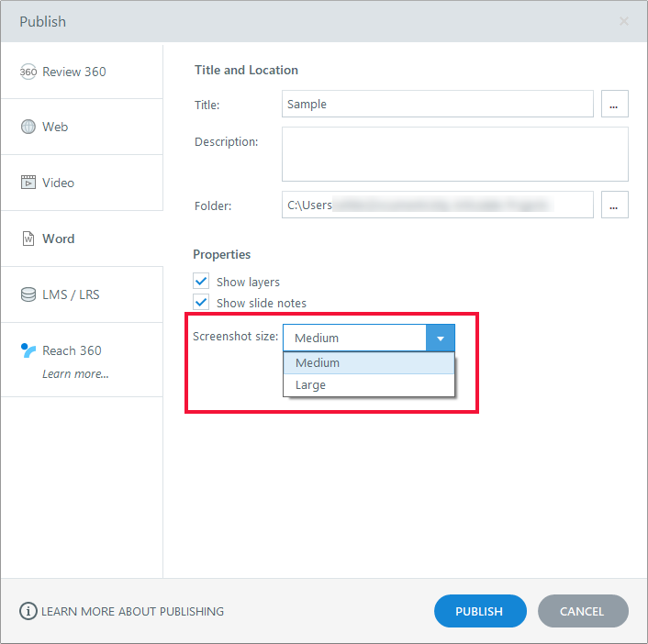Click the LMS / LRS database icon

[x=28, y=294]
